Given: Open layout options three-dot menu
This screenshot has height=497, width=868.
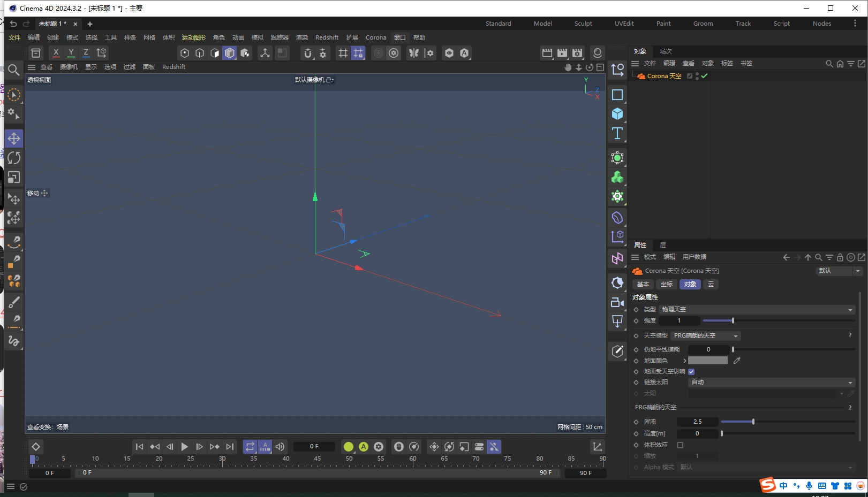Looking at the screenshot, I should click(855, 24).
